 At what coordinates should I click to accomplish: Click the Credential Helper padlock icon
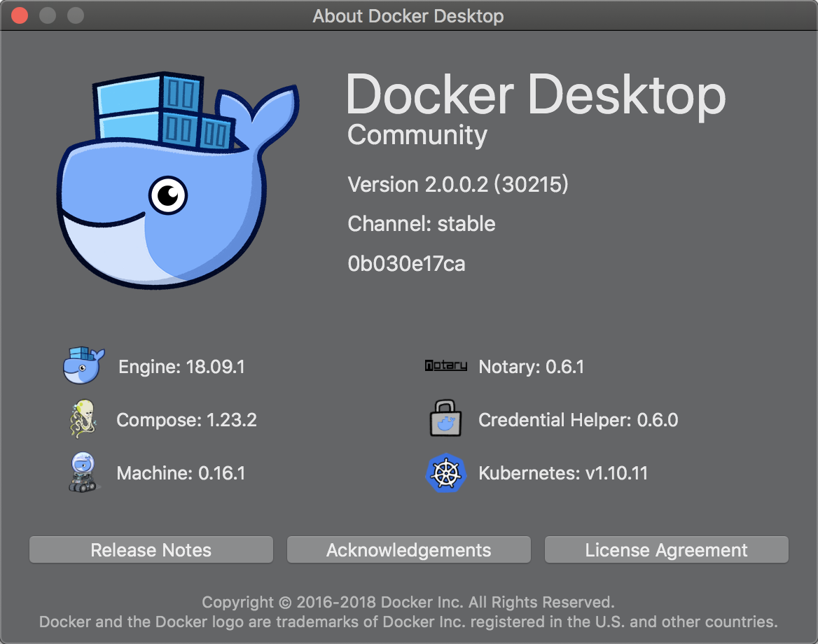coord(446,419)
